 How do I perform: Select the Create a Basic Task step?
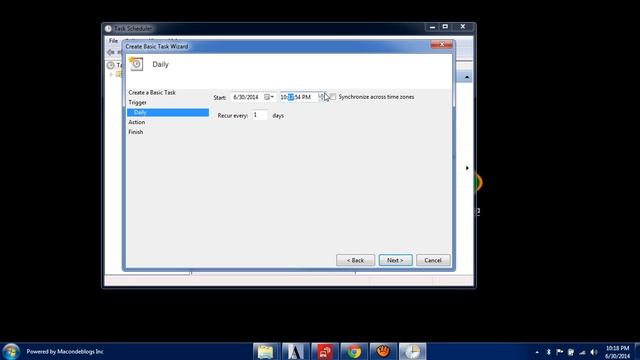(152, 93)
